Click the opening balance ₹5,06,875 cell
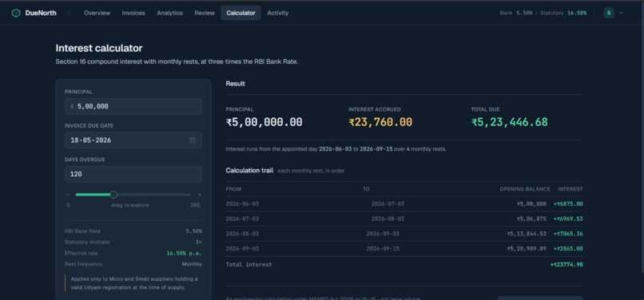This screenshot has width=644, height=300. [531, 219]
